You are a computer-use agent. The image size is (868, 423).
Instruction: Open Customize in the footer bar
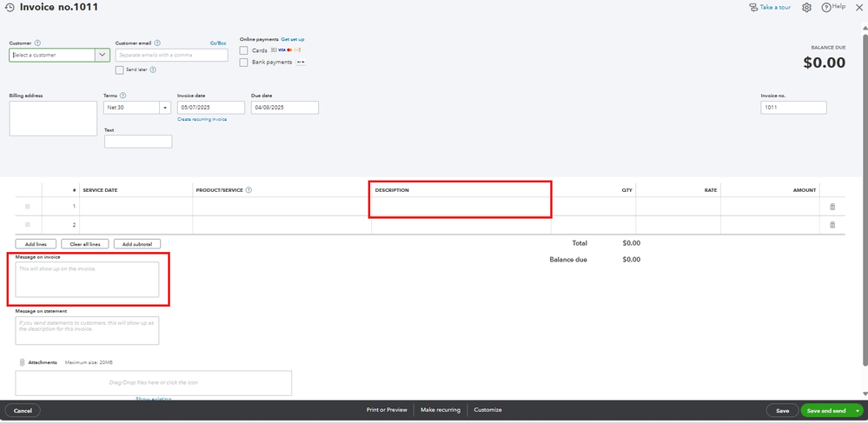pyautogui.click(x=487, y=410)
